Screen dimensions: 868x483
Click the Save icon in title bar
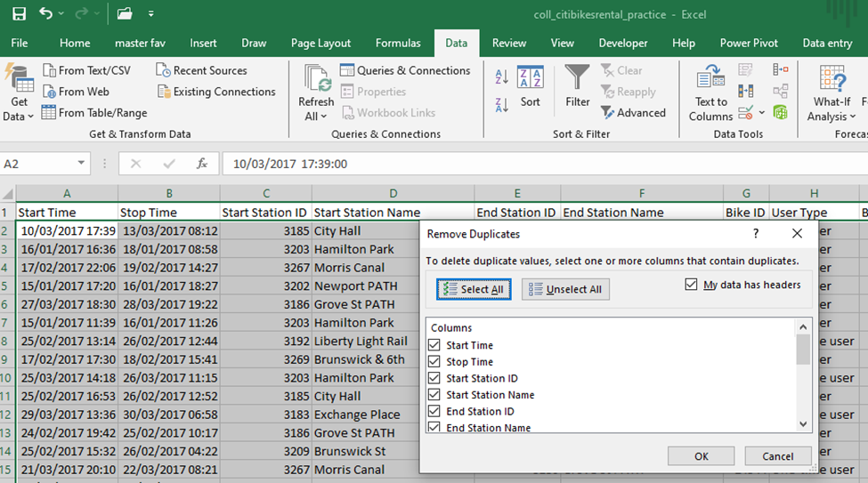point(19,13)
